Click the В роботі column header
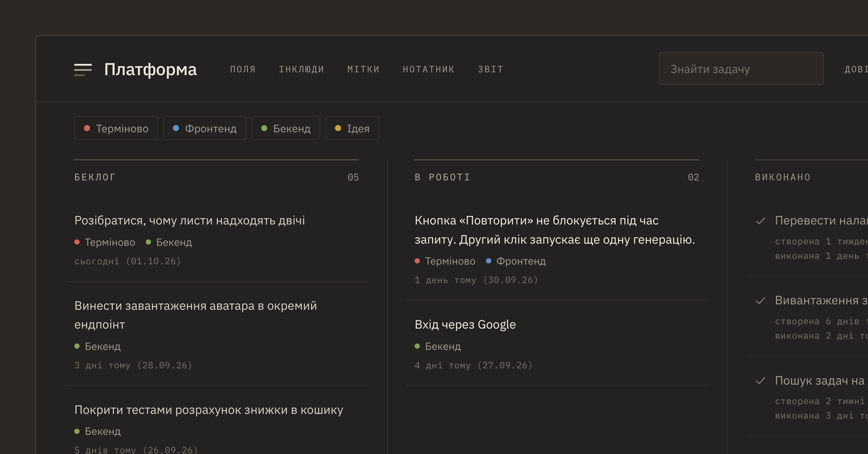The width and height of the screenshot is (868, 454). 442,177
